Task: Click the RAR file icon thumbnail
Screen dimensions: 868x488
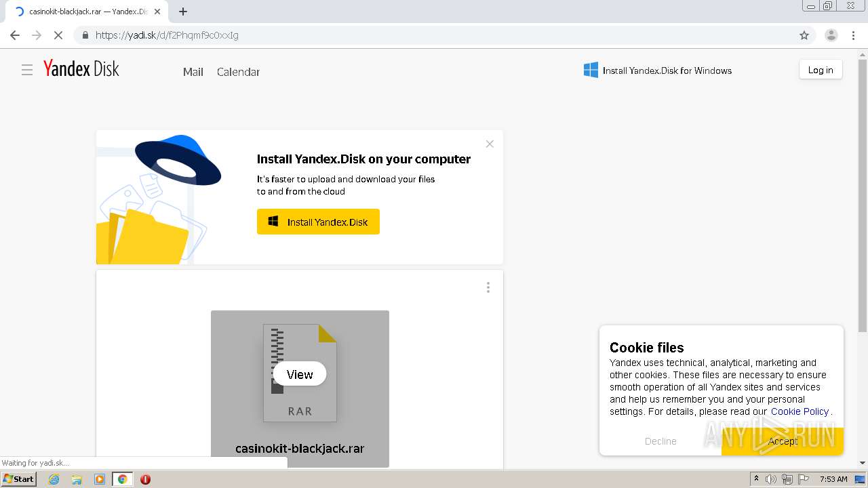Action: (300, 373)
